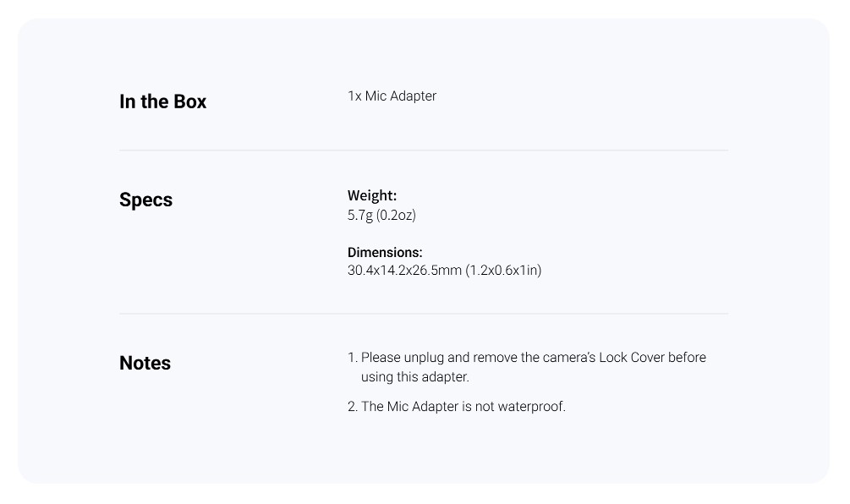The height and width of the screenshot is (504, 850).
Task: Click the "Weight:" label
Action: click(x=372, y=195)
